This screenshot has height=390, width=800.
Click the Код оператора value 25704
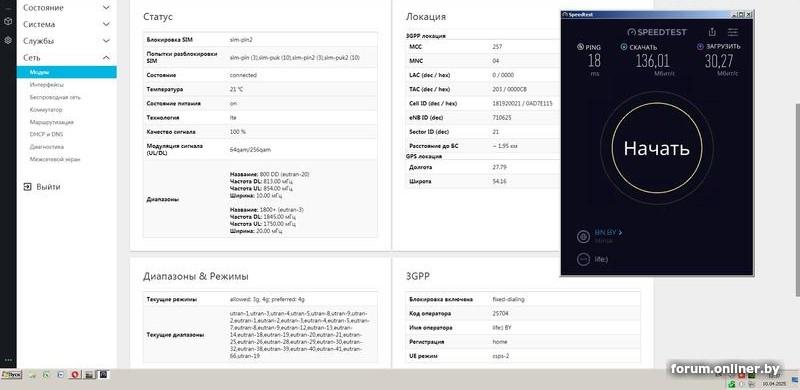(x=501, y=313)
